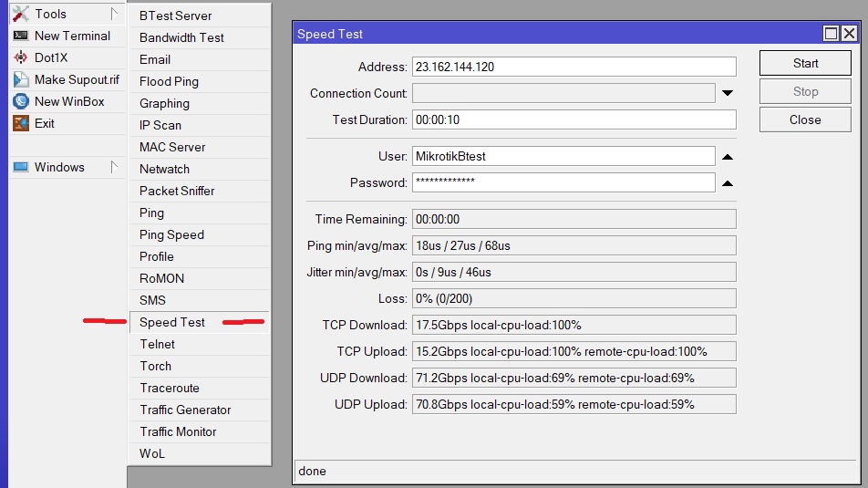Open WoL menu entry
This screenshot has width=868, height=488.
[x=200, y=453]
